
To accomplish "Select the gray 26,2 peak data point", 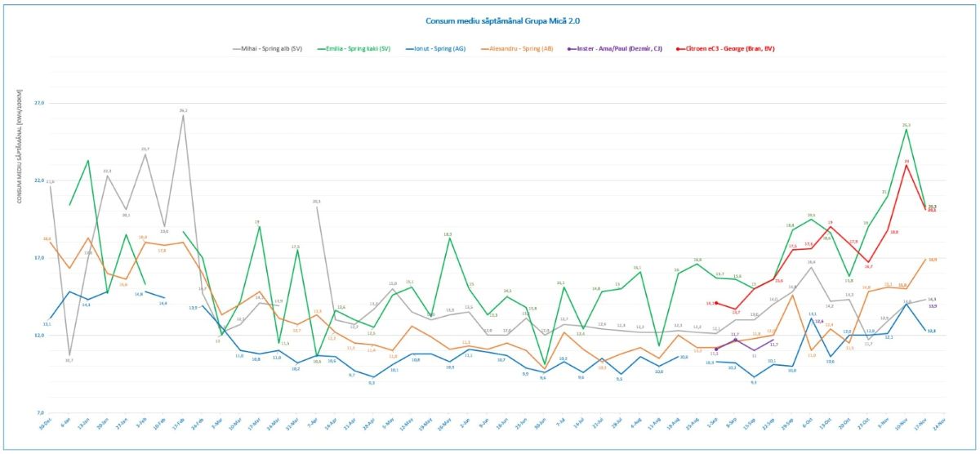I will point(183,115).
